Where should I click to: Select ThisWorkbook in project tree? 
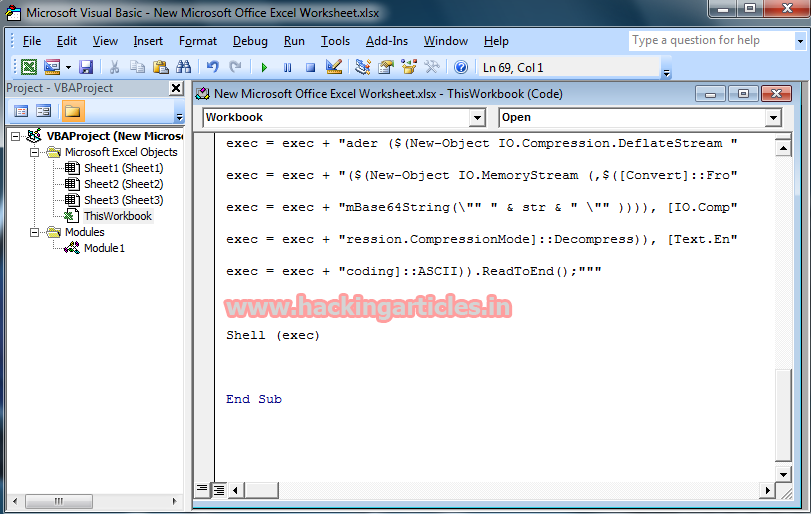click(118, 216)
